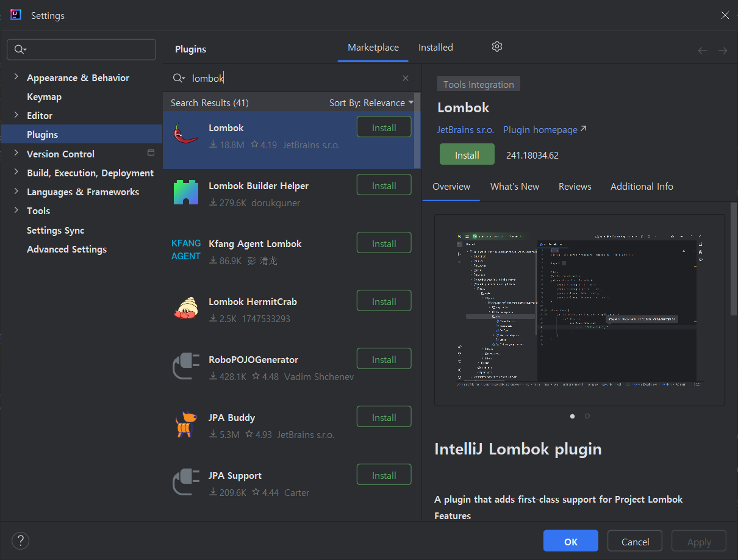Expand the Tools settings node
The image size is (738, 560).
tap(16, 210)
